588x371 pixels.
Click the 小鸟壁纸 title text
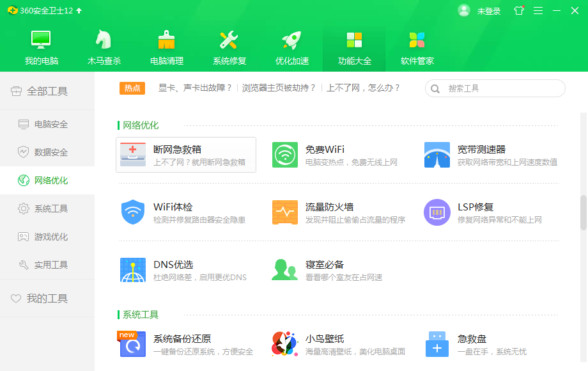pos(325,339)
